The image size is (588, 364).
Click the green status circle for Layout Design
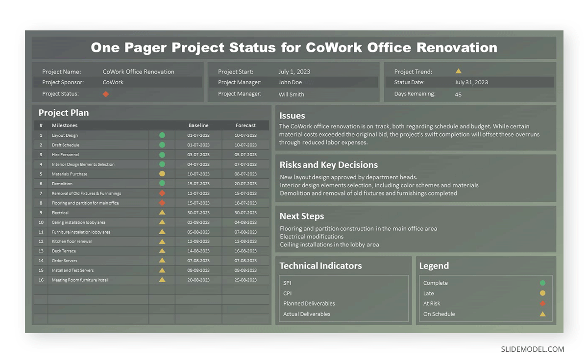coord(162,135)
